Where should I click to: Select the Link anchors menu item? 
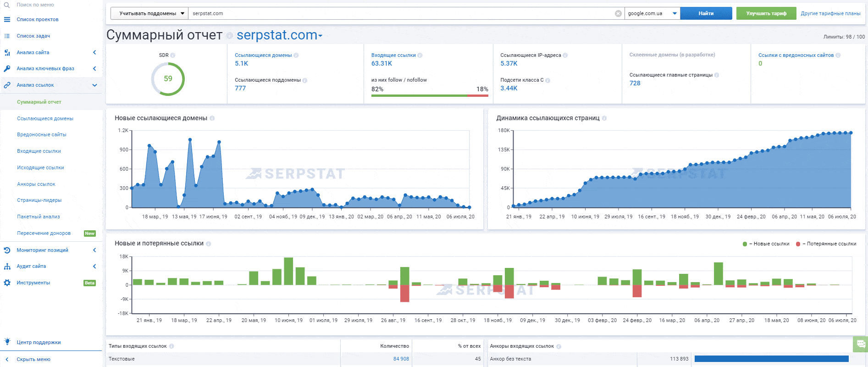pyautogui.click(x=36, y=184)
